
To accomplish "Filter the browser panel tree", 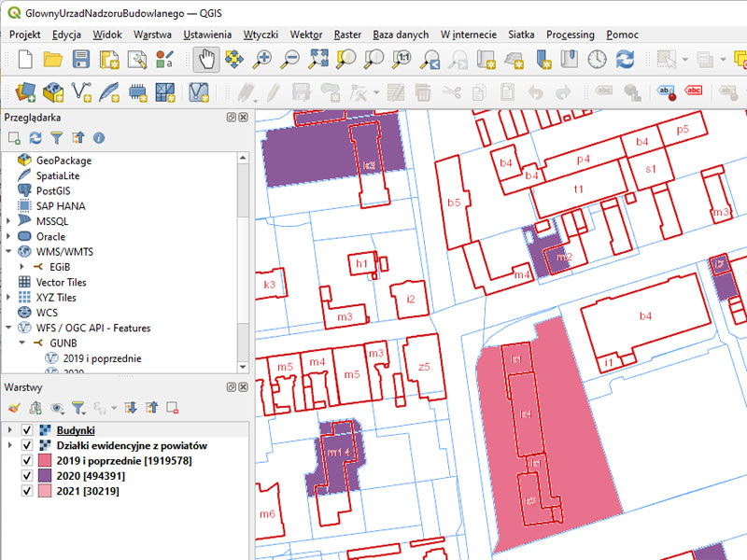I will [x=57, y=138].
